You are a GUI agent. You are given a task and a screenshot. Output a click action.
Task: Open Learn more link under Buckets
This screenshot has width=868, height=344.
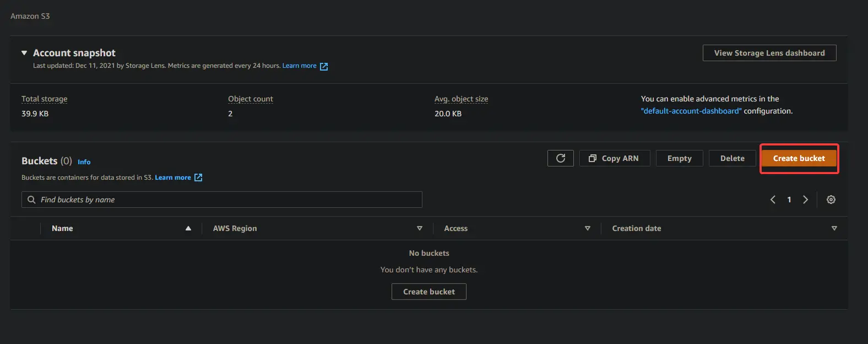point(173,178)
